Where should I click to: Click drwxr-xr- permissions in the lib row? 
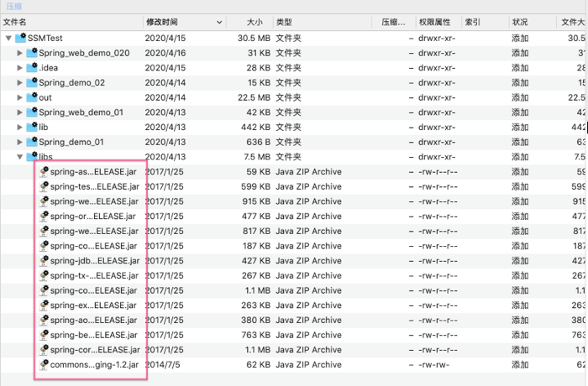[437, 127]
